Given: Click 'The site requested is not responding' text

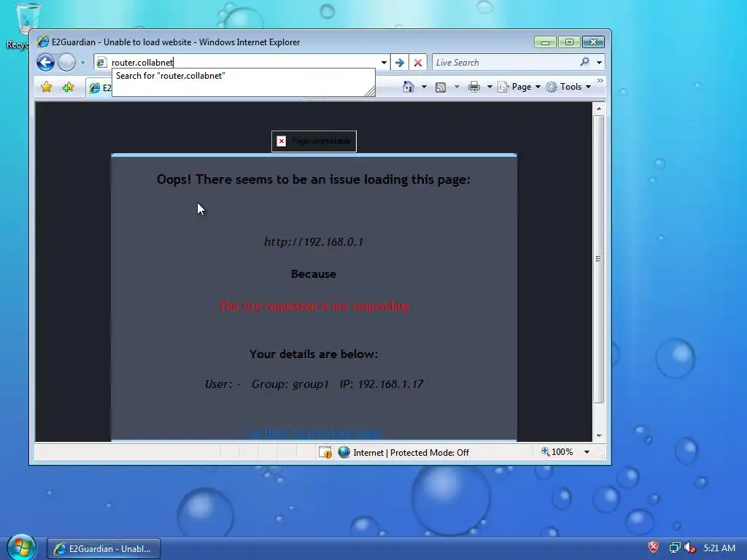Looking at the screenshot, I should pyautogui.click(x=314, y=306).
